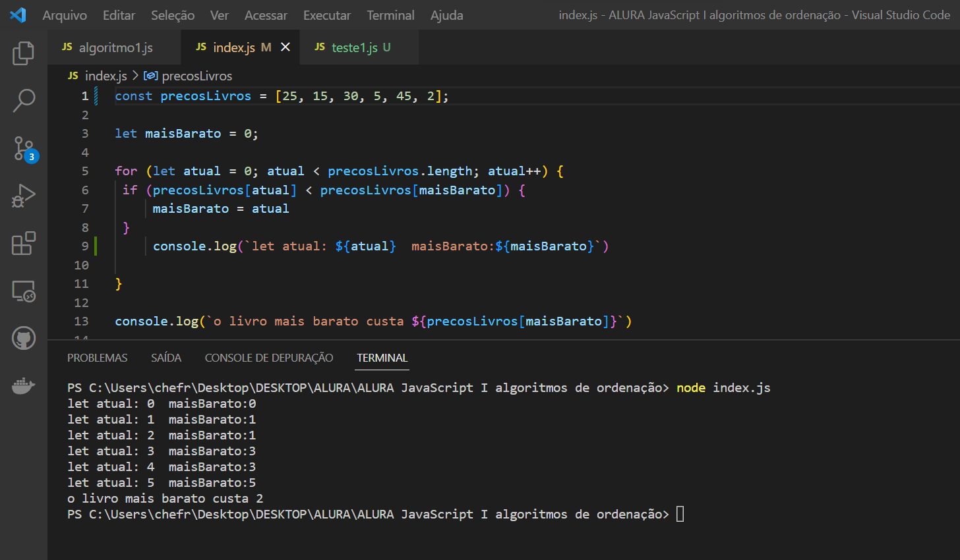Click the variable symbol icon in breadcrumb

[x=150, y=76]
